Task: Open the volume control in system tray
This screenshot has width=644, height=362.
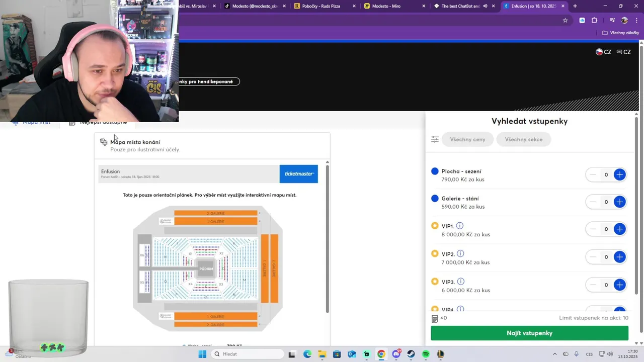Action: (610, 354)
